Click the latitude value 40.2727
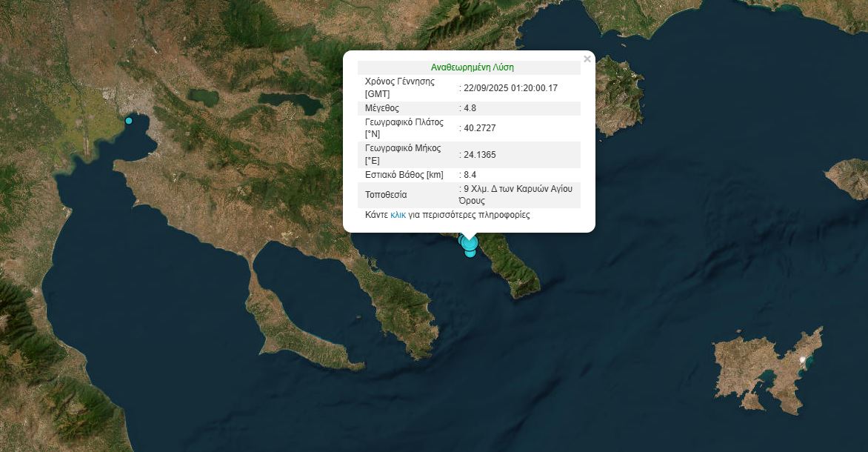868x452 pixels. [479, 127]
